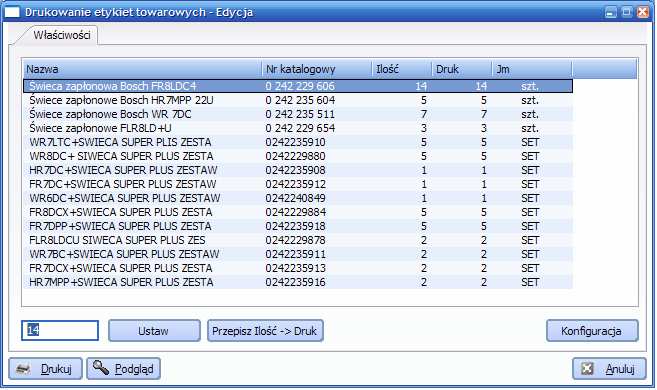The image size is (657, 390).
Task: Click Ilość value 14 in FR8LDC4 row
Action: point(421,86)
